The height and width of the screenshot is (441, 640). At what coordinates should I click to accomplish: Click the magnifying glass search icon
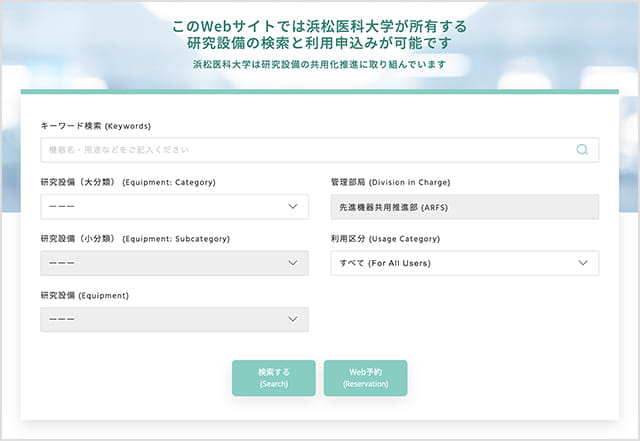582,150
